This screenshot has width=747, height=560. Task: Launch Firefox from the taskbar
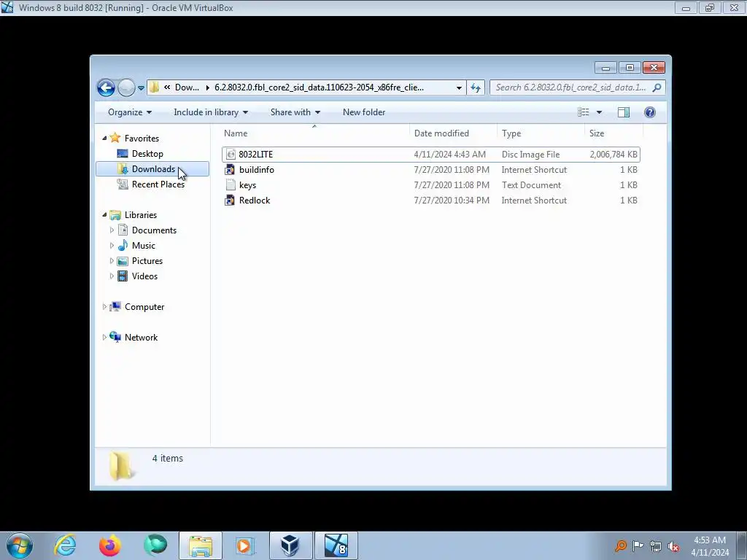click(110, 545)
